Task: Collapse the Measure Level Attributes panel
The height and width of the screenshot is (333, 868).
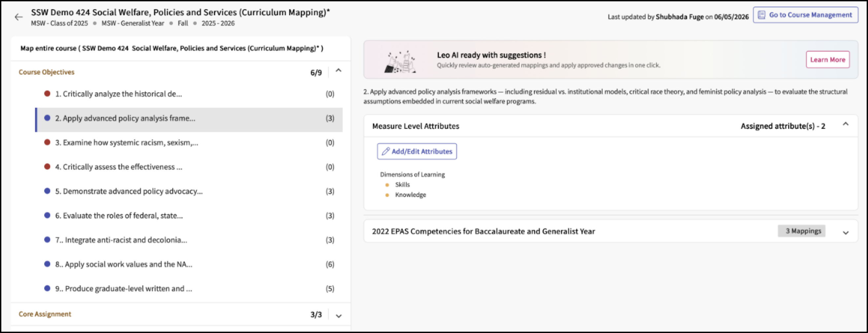Action: [x=846, y=124]
